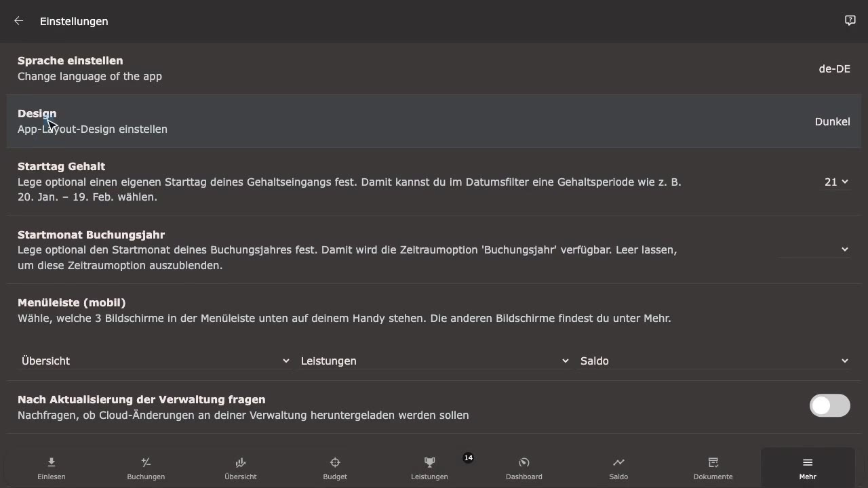Toggle Nach Aktualisierung der Verwaltung fragen switch
The height and width of the screenshot is (488, 868).
830,405
